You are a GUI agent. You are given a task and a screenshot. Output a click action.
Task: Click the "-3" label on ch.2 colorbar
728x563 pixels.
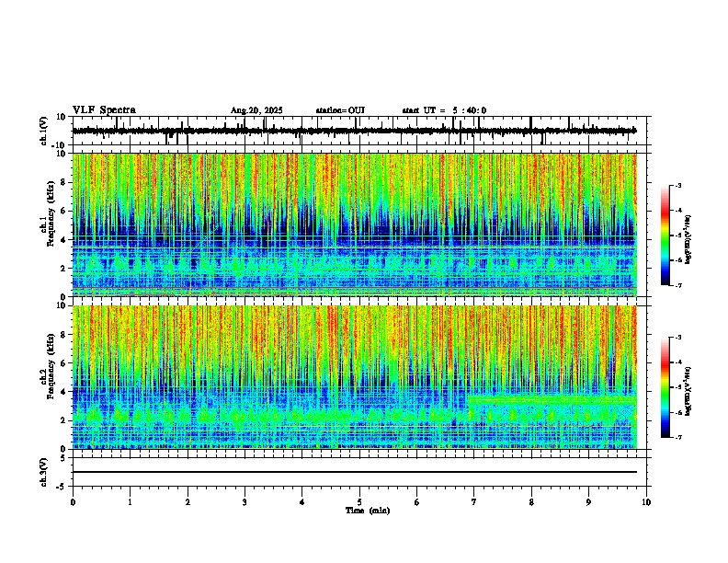678,338
